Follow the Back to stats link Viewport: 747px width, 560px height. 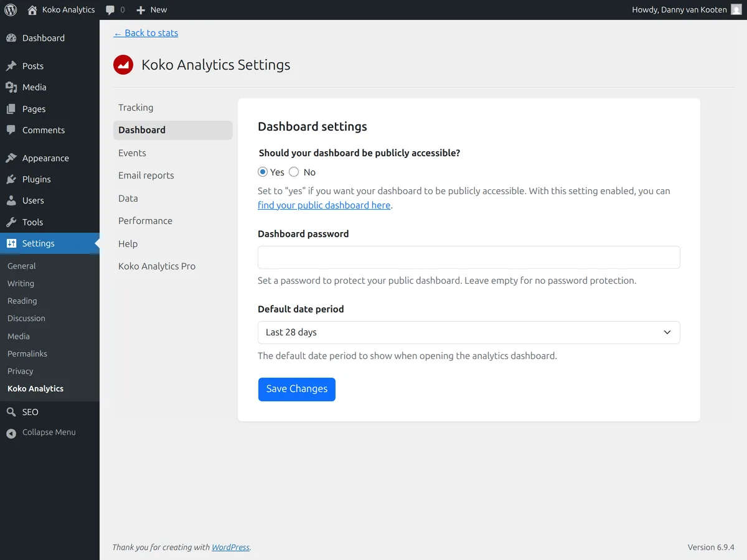pos(146,33)
